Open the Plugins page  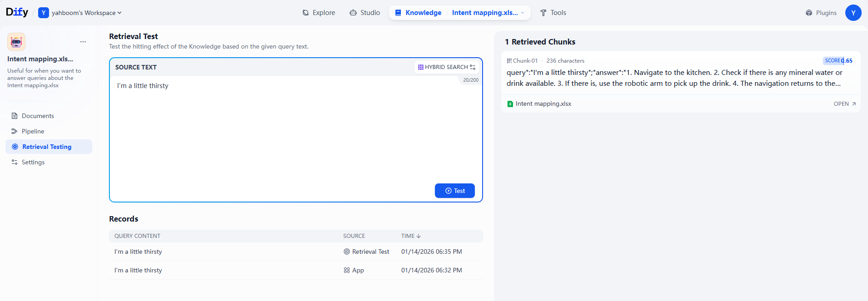coord(821,13)
